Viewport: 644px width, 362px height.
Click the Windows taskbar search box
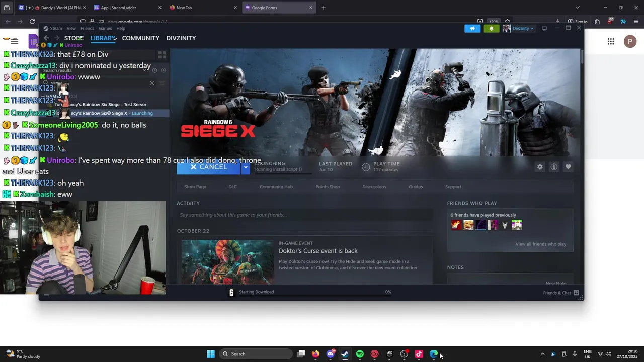[x=256, y=354]
